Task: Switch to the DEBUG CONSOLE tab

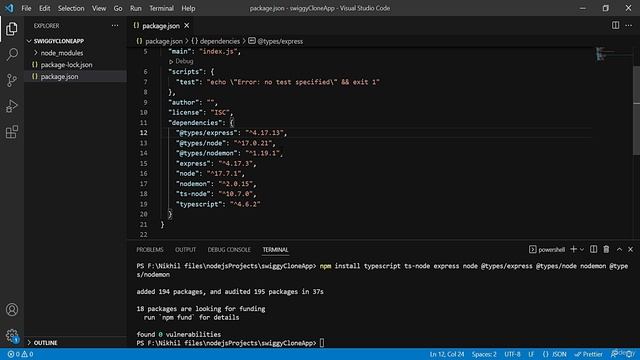Action: coord(229,250)
